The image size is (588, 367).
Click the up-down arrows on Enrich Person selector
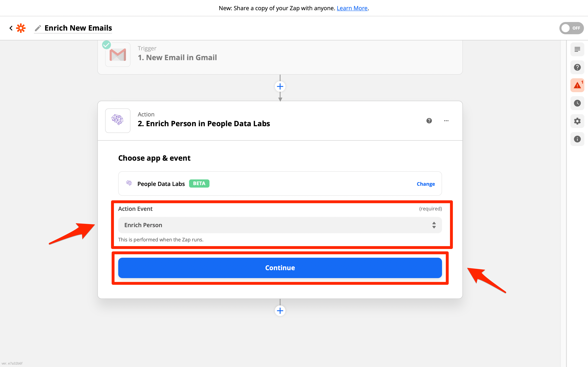click(x=434, y=225)
